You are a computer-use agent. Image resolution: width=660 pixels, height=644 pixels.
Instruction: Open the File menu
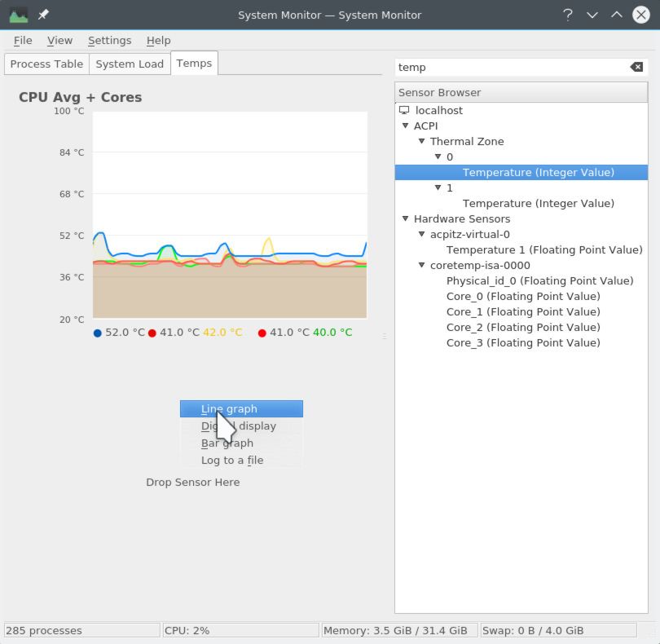pos(23,41)
